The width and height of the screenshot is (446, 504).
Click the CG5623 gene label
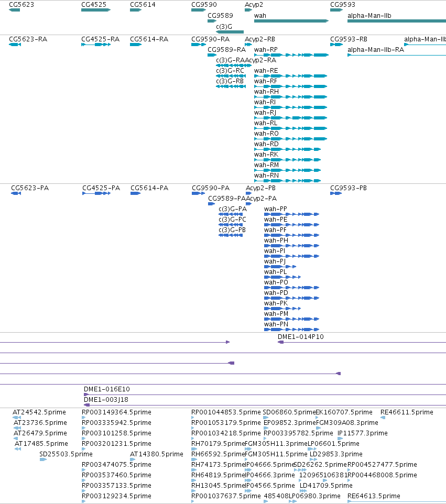[x=21, y=5]
